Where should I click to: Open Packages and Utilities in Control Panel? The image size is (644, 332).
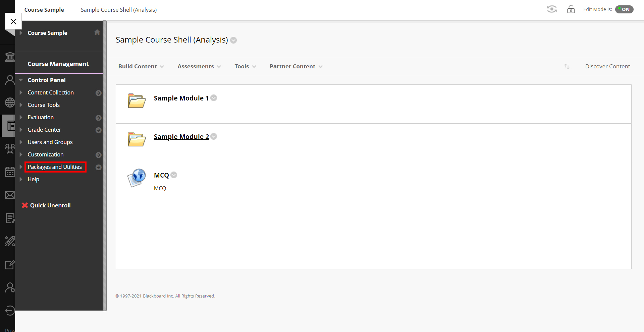click(x=55, y=167)
